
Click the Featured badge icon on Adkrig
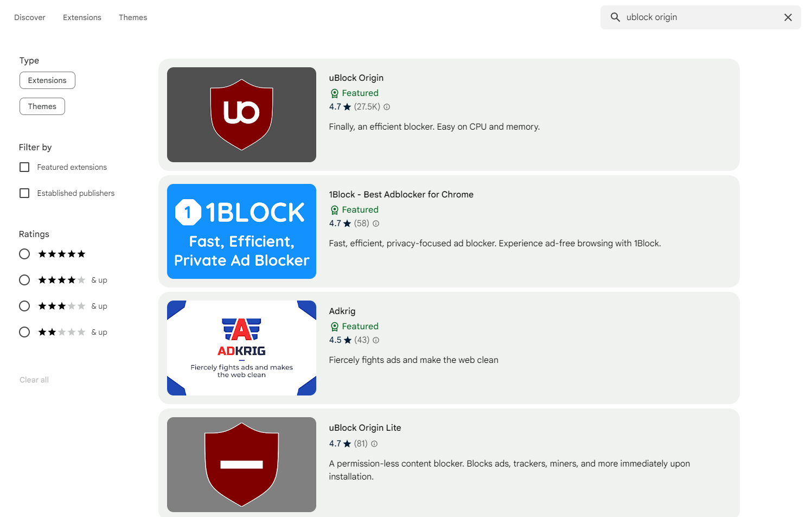334,326
